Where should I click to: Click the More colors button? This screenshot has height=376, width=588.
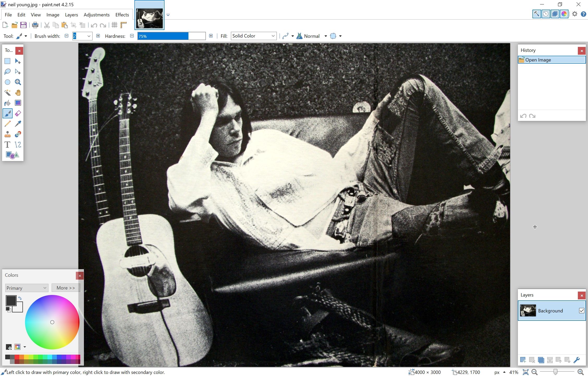click(66, 288)
